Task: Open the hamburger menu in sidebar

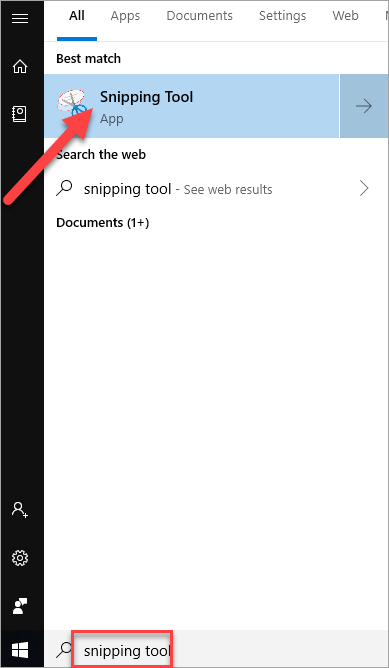Action: tap(20, 18)
